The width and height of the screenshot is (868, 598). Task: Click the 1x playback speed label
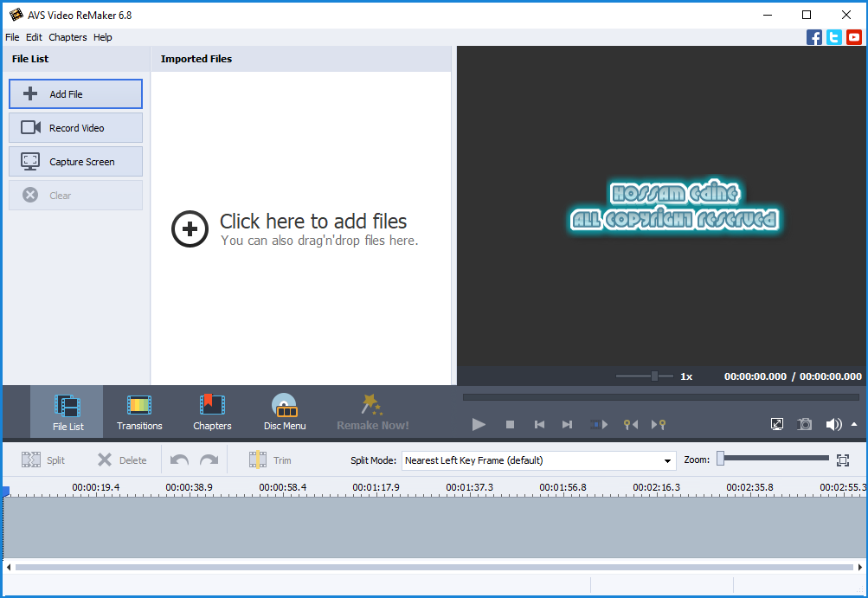pos(686,376)
